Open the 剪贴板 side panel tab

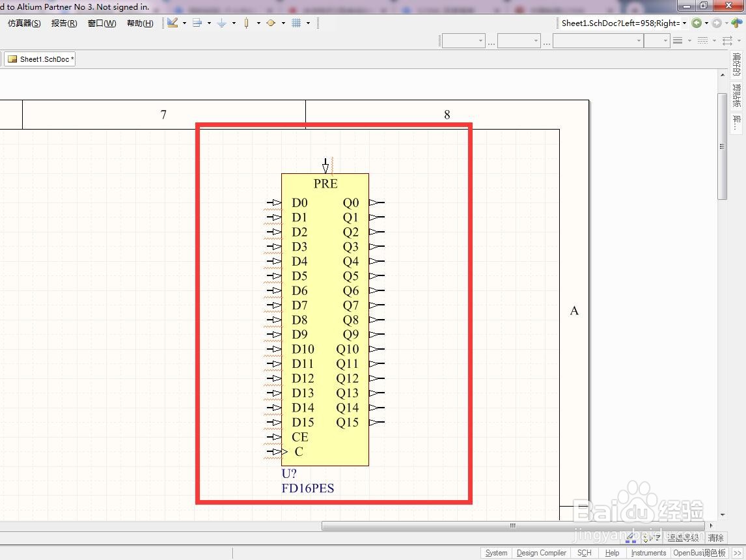[x=736, y=96]
